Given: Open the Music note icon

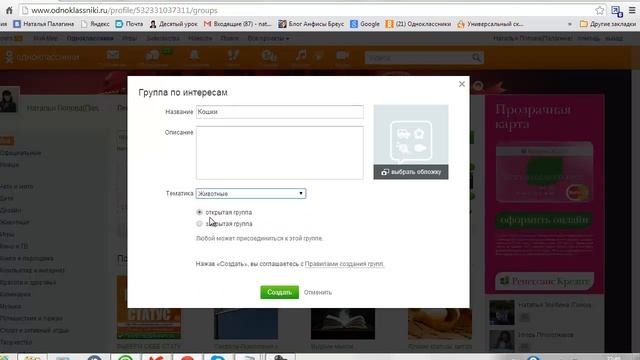Looking at the screenshot, I should [302, 56].
